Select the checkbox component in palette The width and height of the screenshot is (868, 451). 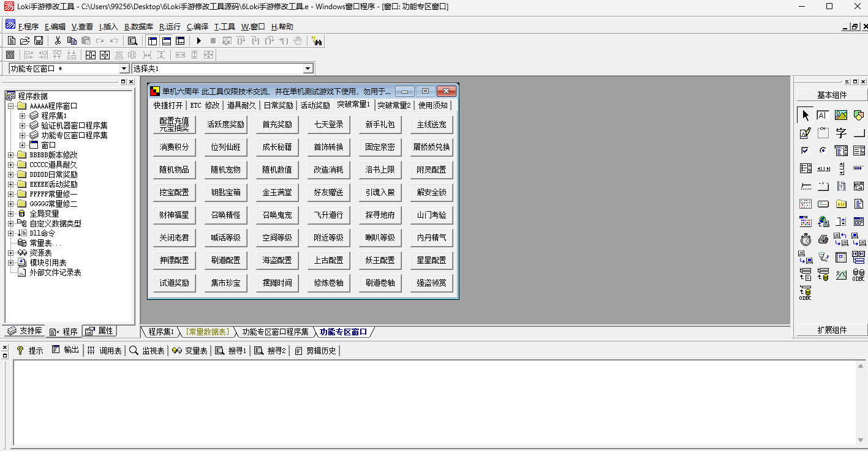pyautogui.click(x=805, y=151)
